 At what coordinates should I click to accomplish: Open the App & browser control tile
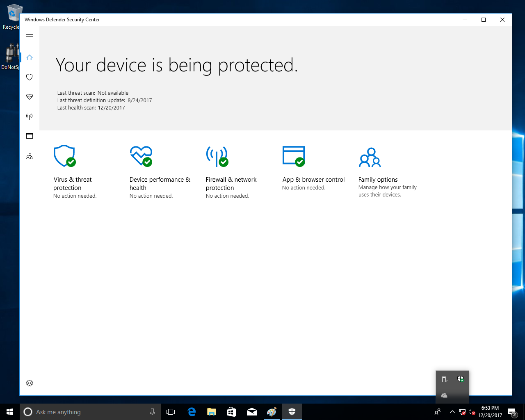tap(313, 168)
